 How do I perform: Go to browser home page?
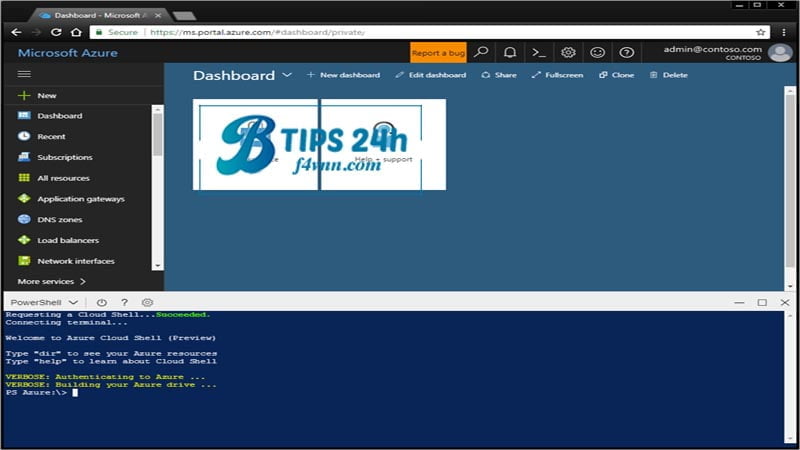tap(76, 32)
